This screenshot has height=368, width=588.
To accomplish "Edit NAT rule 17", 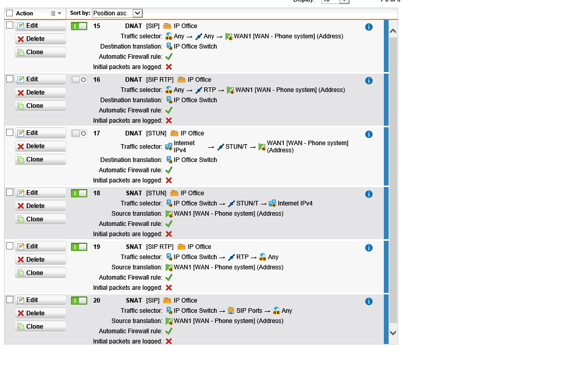I will point(40,133).
